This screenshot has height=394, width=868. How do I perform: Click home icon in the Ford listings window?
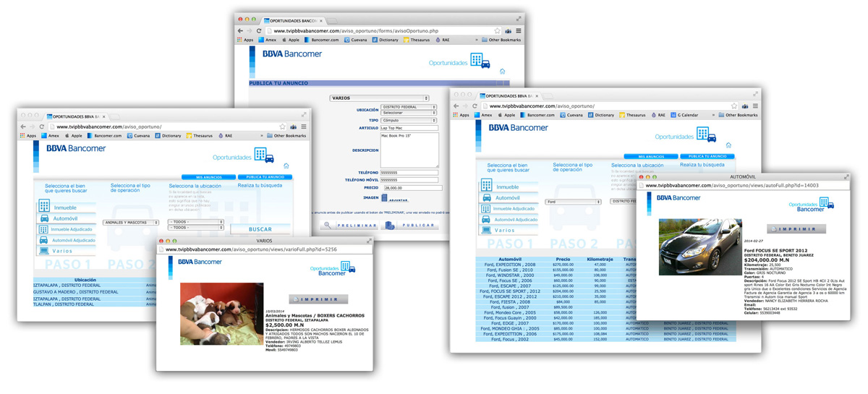click(728, 145)
